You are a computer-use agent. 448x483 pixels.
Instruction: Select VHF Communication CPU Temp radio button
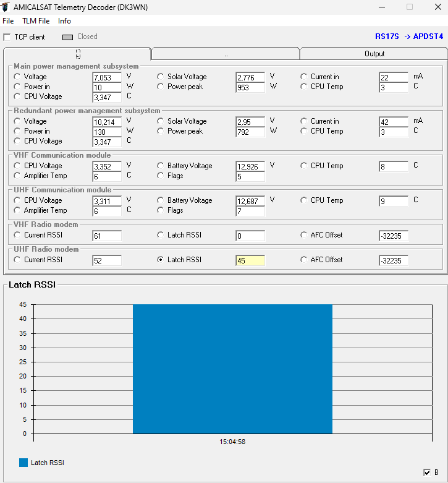coord(303,165)
